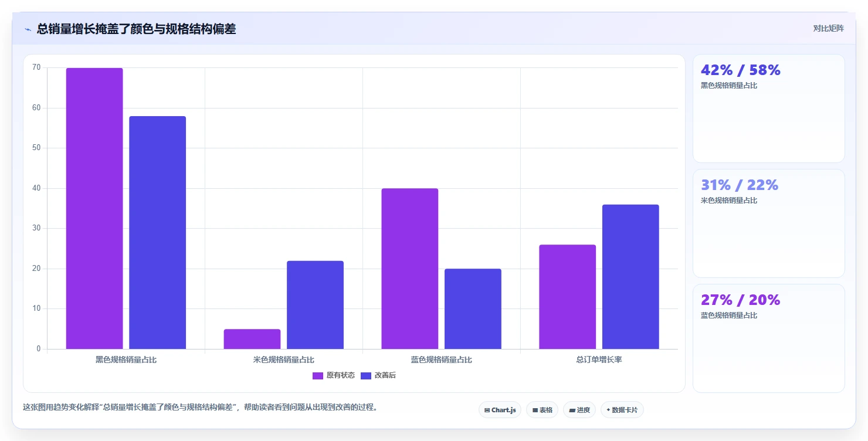Open the 42% / 58% data card
The width and height of the screenshot is (868, 441).
(769, 108)
